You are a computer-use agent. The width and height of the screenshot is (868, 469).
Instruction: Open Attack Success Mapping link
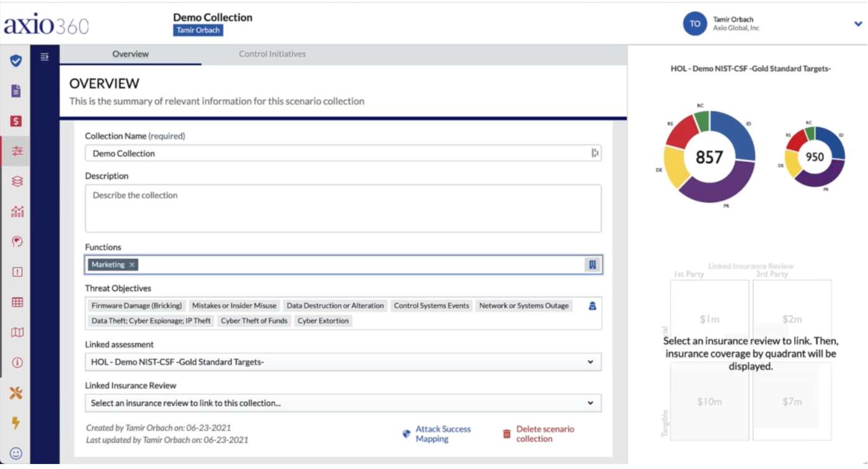443,434
